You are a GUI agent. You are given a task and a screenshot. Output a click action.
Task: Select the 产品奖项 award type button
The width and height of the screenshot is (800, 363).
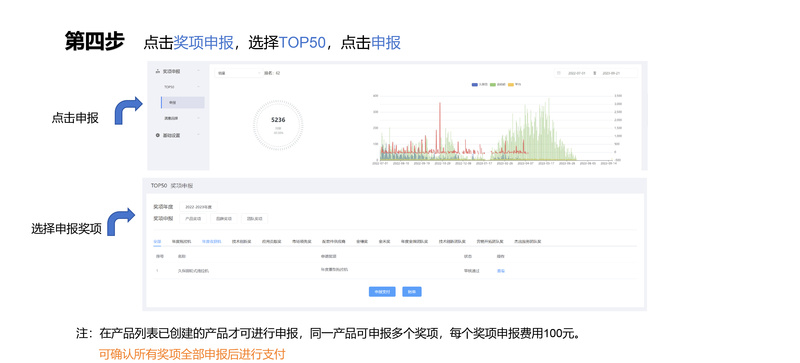pos(193,219)
